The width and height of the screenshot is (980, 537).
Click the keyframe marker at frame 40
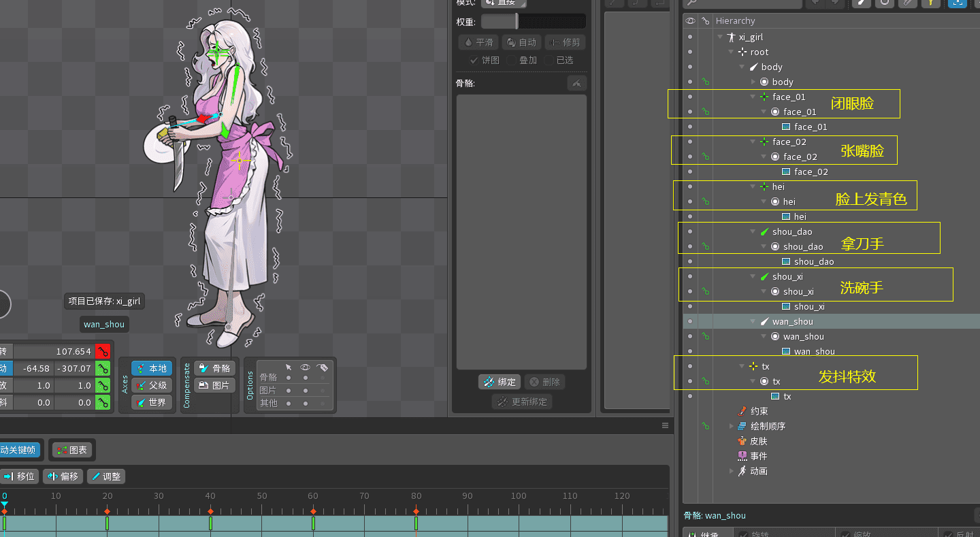point(210,511)
